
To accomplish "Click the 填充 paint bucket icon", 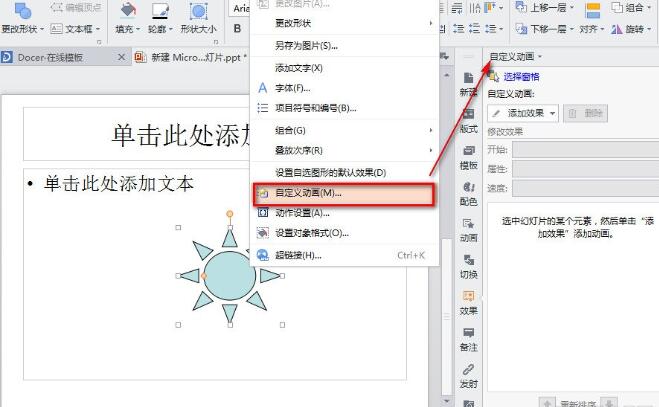I will click(128, 11).
